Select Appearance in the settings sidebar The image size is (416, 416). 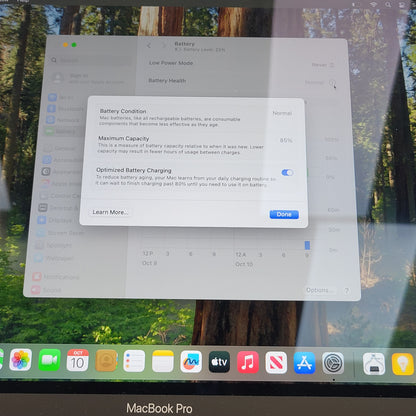point(61,172)
